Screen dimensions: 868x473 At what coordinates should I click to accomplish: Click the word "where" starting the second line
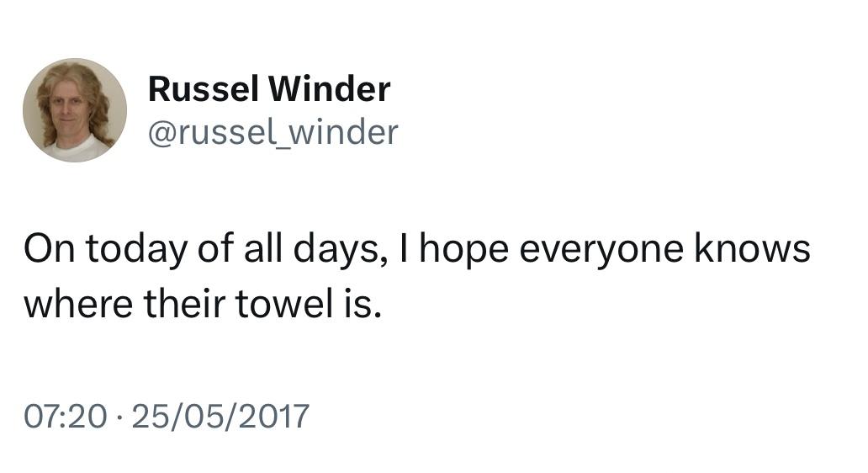click(x=78, y=304)
